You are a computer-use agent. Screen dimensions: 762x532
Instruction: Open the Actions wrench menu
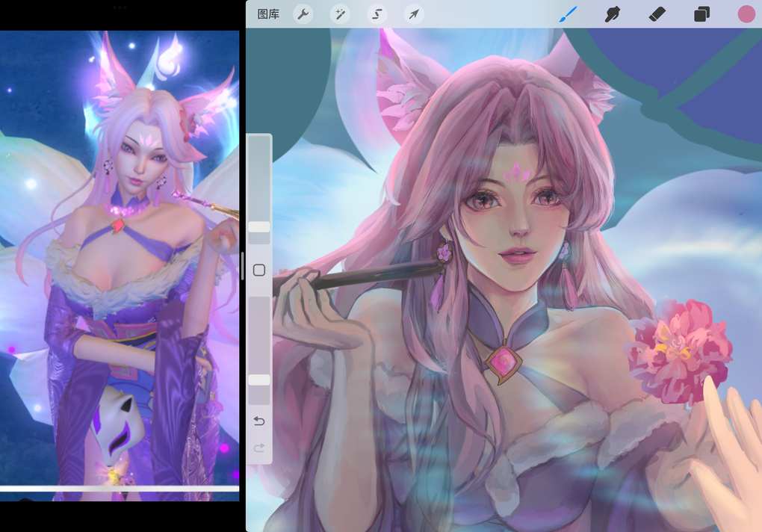pyautogui.click(x=303, y=14)
